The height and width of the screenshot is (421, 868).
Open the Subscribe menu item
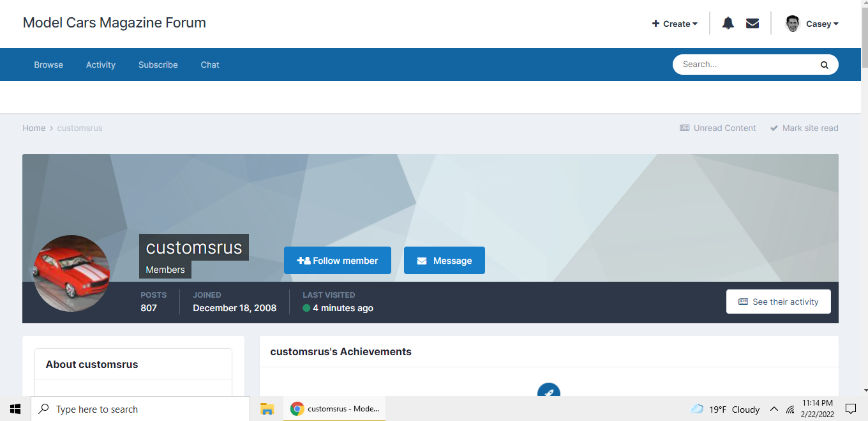(x=158, y=65)
